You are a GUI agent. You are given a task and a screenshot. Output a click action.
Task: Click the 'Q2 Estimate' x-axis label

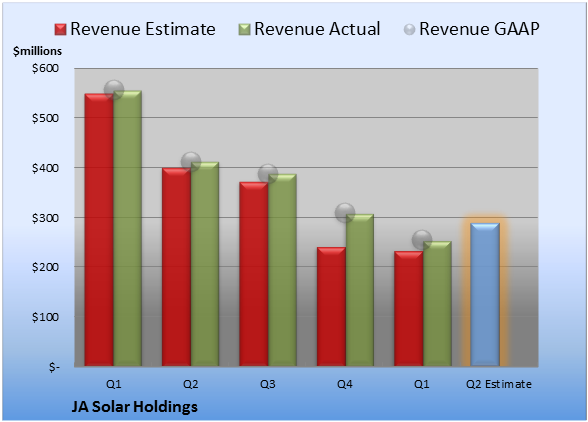499,384
